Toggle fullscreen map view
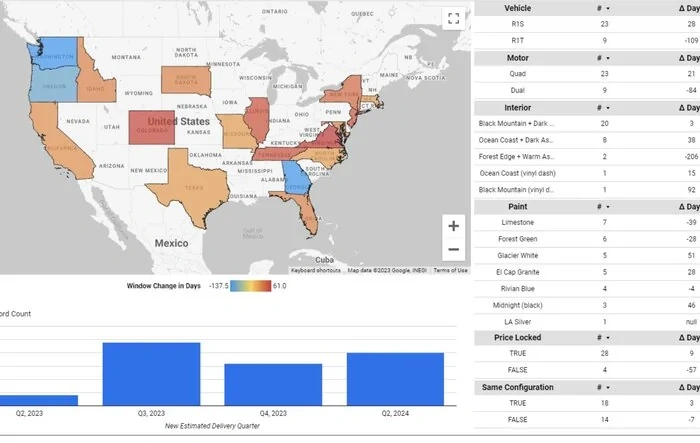Screen dimensions: 700x443 tap(454, 18)
